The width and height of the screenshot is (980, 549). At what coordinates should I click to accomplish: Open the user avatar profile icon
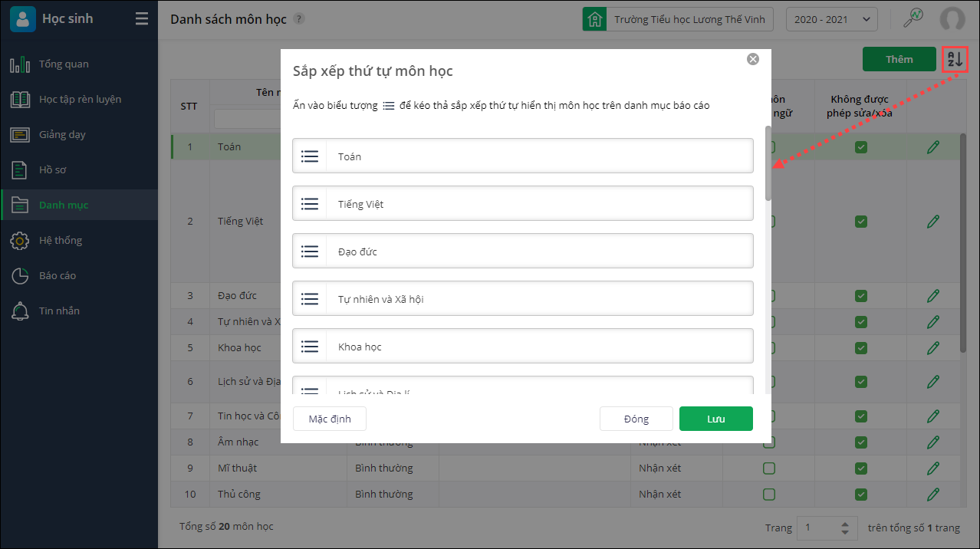click(x=952, y=19)
